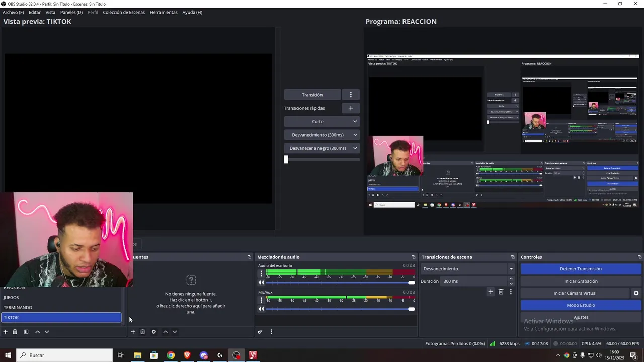
Task: Remove source using Sources trash icon
Action: (143, 332)
